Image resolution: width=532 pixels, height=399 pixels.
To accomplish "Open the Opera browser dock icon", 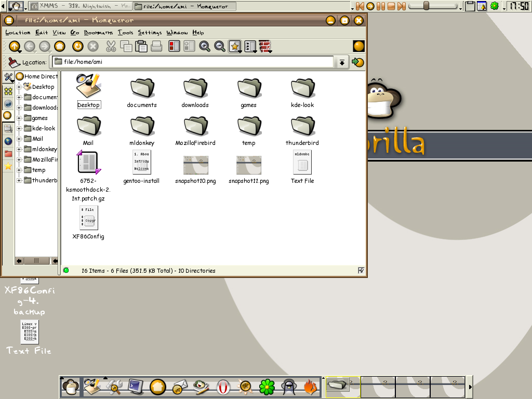I will coord(223,387).
